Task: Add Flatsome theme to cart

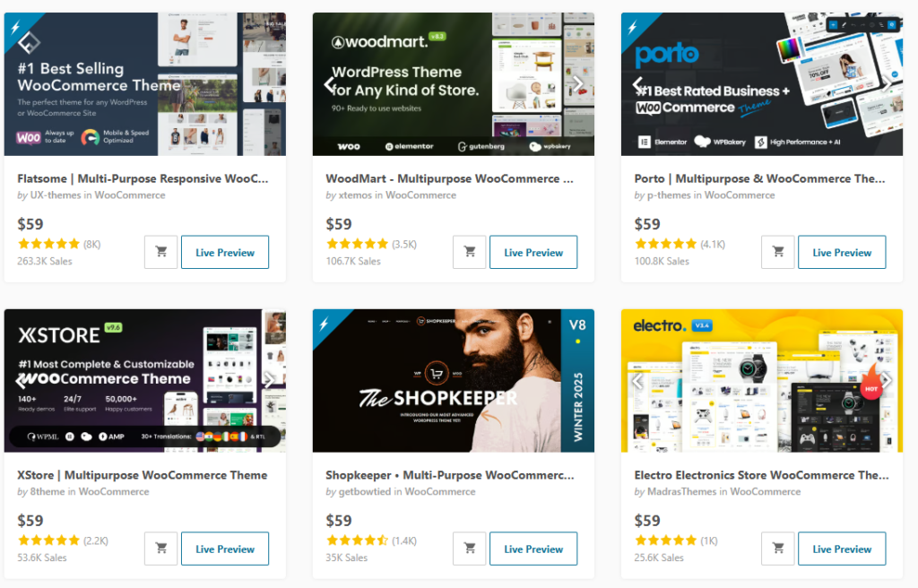Action: pyautogui.click(x=161, y=252)
